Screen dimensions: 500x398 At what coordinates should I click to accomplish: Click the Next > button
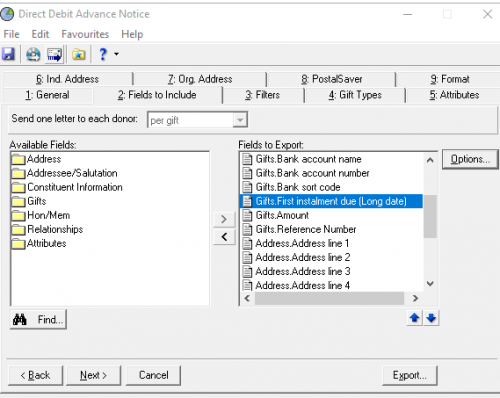click(93, 375)
